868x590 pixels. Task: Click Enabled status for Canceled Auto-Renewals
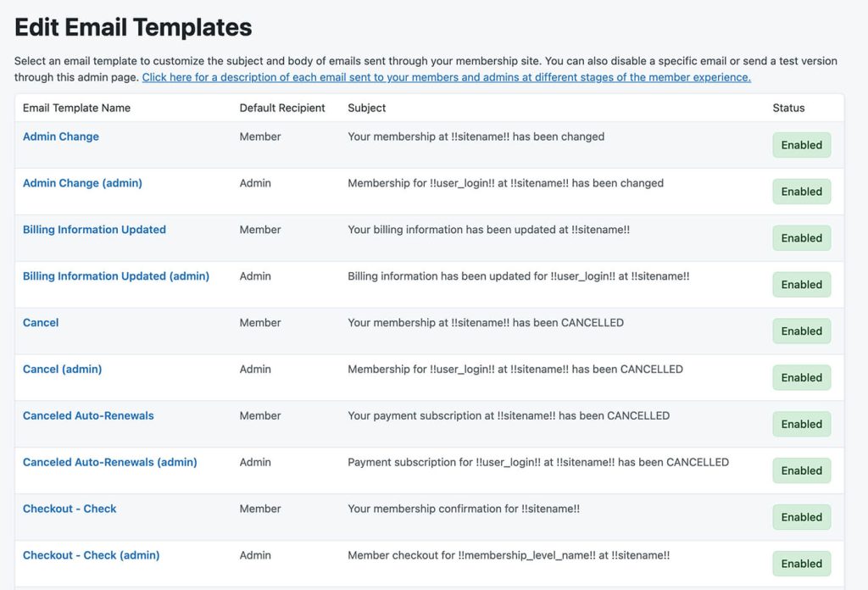[802, 424]
